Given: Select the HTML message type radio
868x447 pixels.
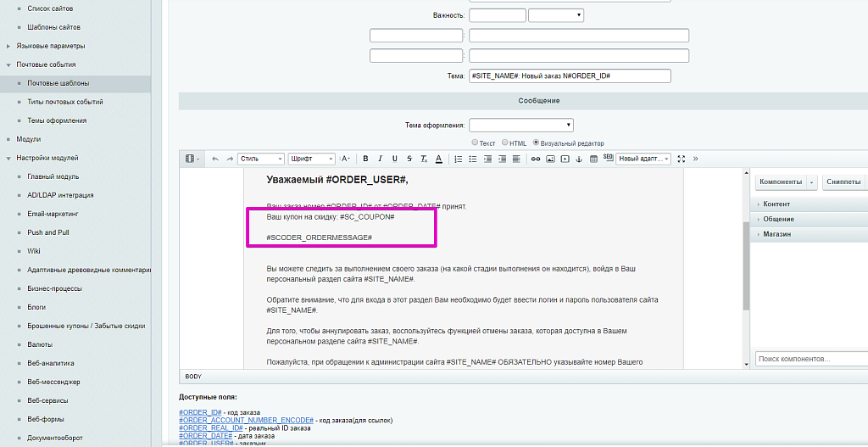Looking at the screenshot, I should tap(505, 143).
